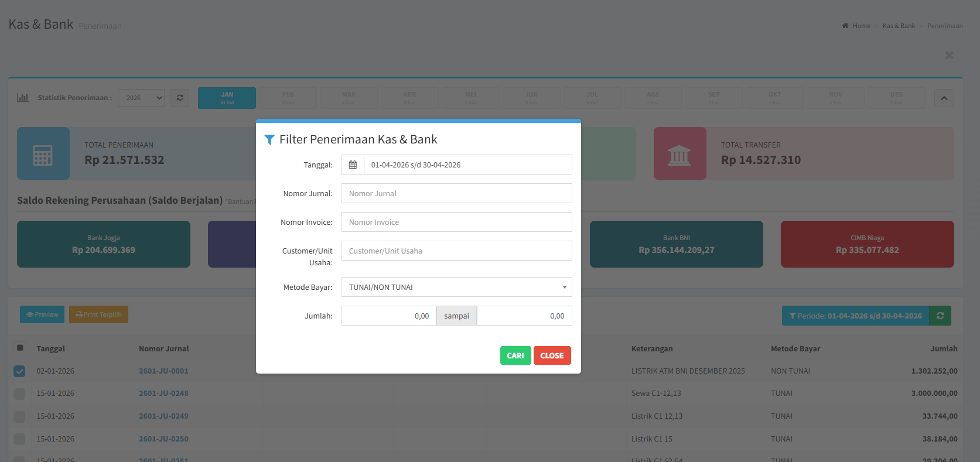Image resolution: width=980 pixels, height=462 pixels.
Task: Open the 2026 year dropdown
Action: pyautogui.click(x=141, y=98)
